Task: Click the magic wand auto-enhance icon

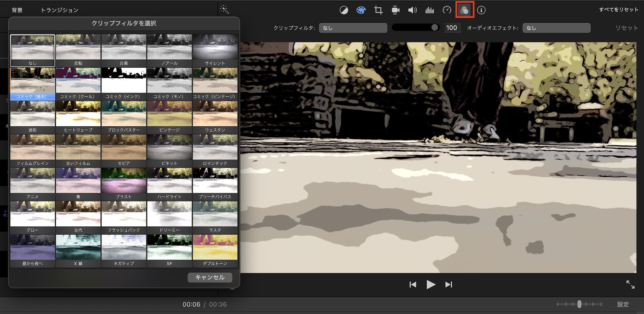Action: point(224,10)
